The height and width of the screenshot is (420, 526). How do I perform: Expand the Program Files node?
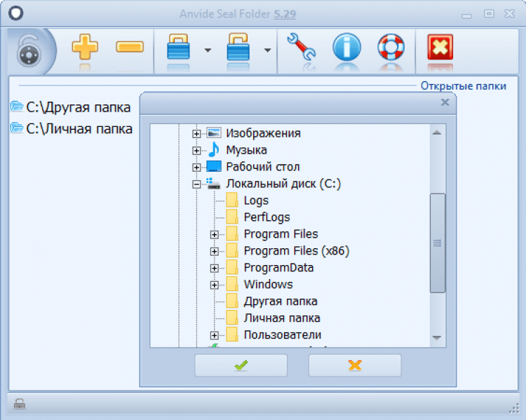(215, 234)
